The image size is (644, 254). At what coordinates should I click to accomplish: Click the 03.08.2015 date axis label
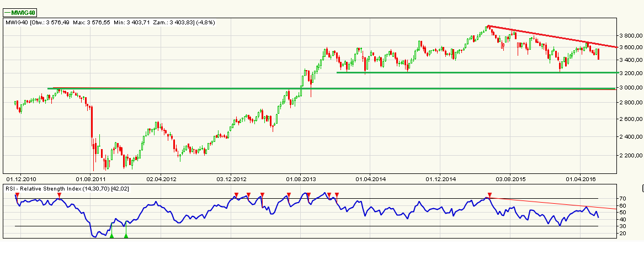coord(510,179)
